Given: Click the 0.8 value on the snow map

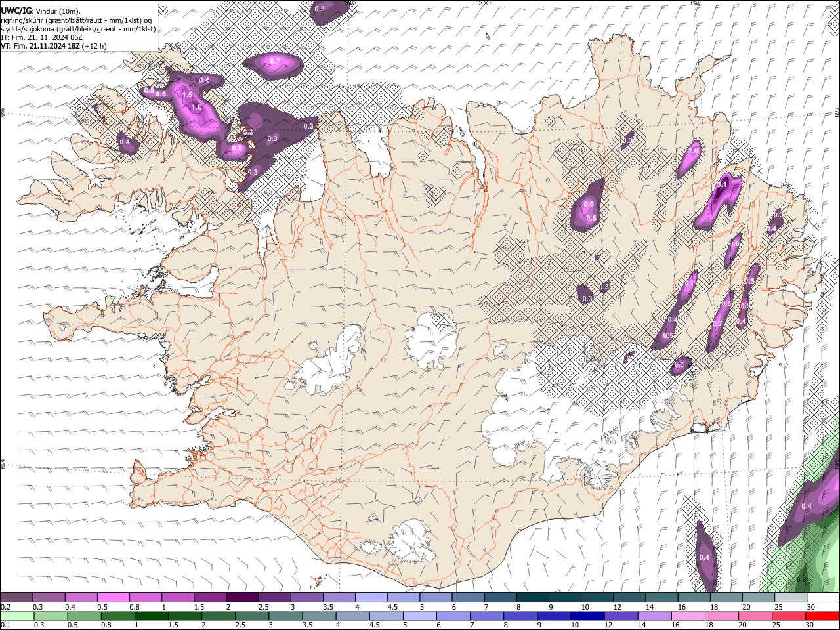Looking at the screenshot, I should [237, 148].
